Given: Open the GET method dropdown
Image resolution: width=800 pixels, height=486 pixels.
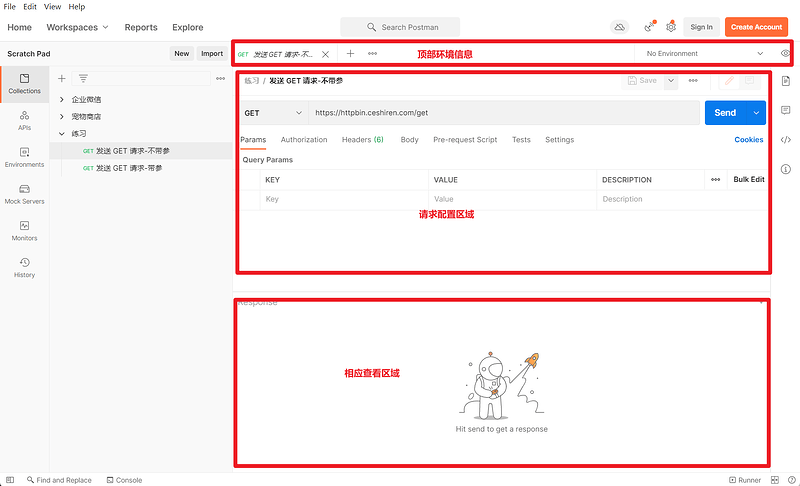Looking at the screenshot, I should [x=273, y=113].
